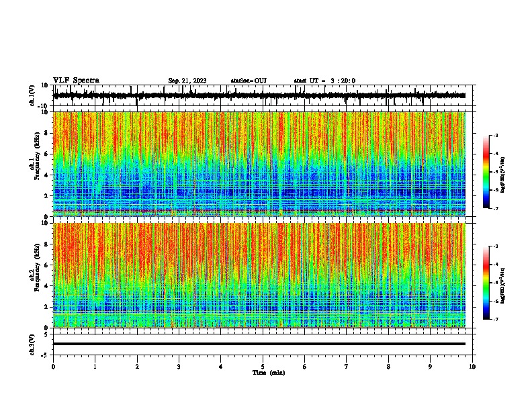
Task: Click the time axis tick label "0"
Action: 53,367
